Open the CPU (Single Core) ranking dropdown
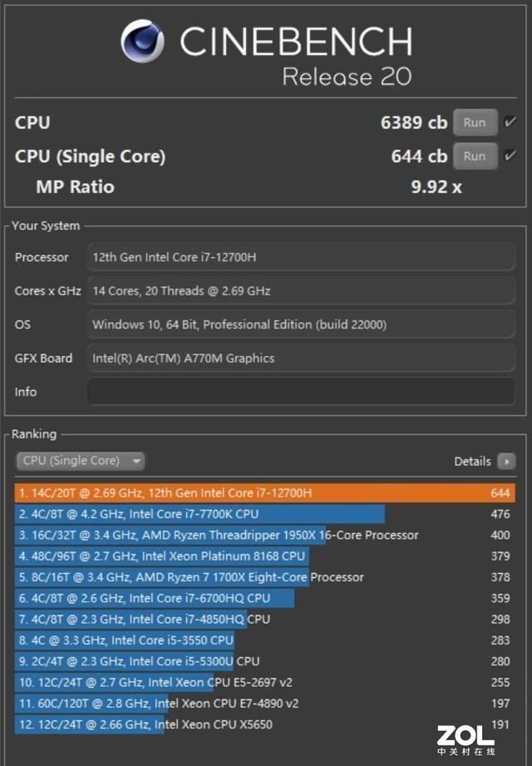532x766 pixels. (81, 461)
